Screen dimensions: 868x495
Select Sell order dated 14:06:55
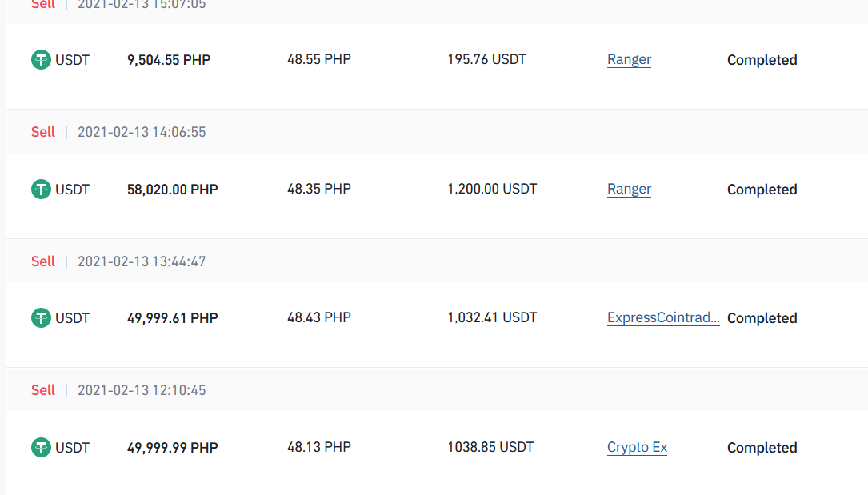[x=43, y=132]
